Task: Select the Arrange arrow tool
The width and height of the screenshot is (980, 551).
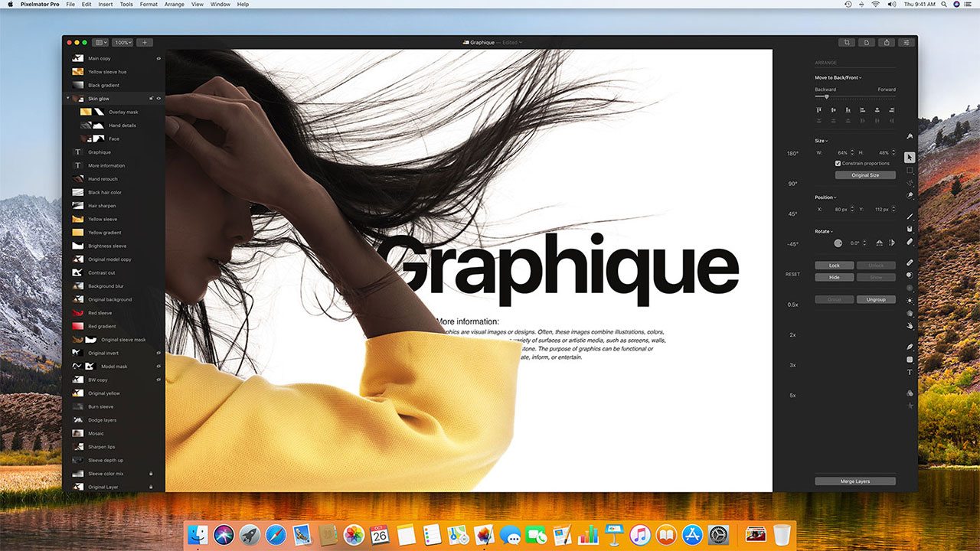Action: click(x=910, y=157)
